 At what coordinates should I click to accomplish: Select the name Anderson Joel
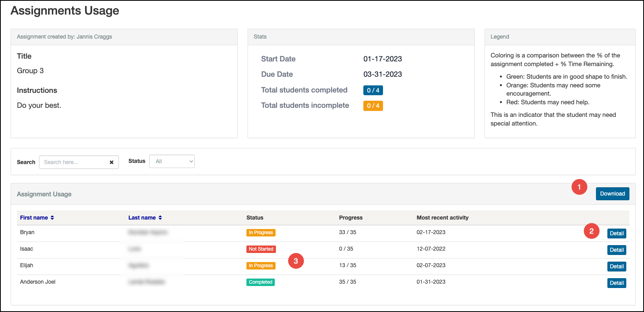[38, 282]
